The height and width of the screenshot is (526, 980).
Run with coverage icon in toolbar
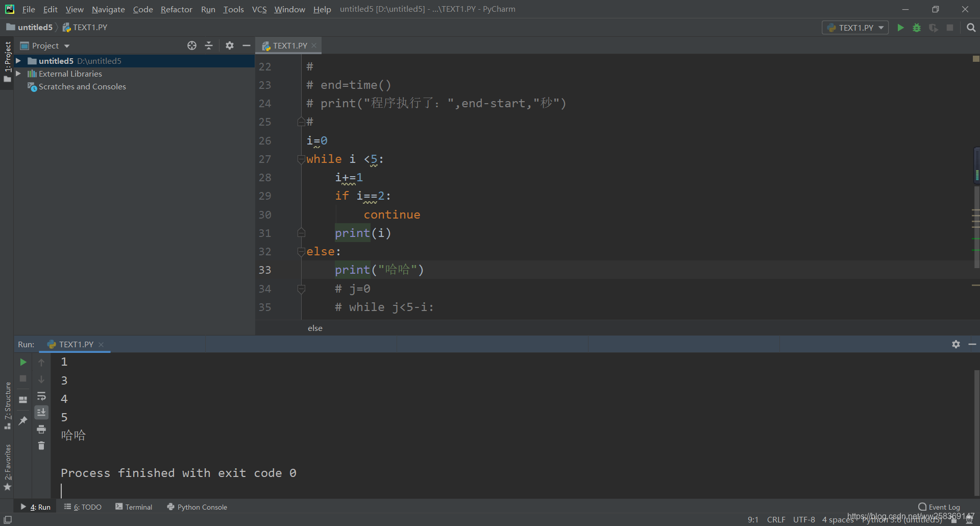pyautogui.click(x=934, y=28)
